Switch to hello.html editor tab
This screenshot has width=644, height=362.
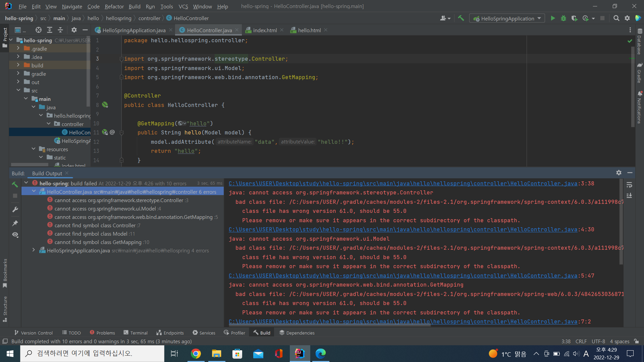309,30
